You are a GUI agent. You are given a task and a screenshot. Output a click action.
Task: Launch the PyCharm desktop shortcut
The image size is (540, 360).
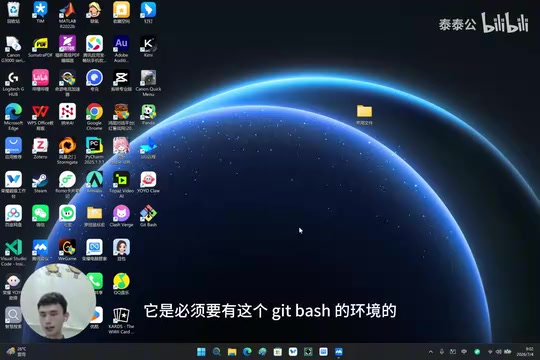(x=94, y=151)
